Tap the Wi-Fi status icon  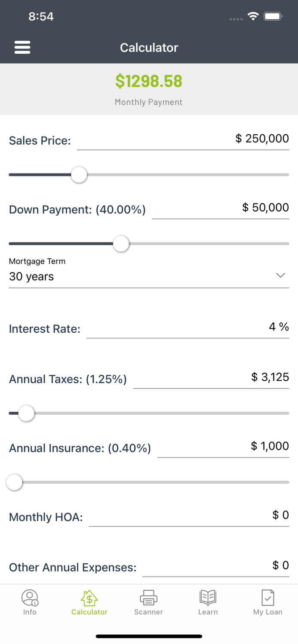[x=253, y=16]
